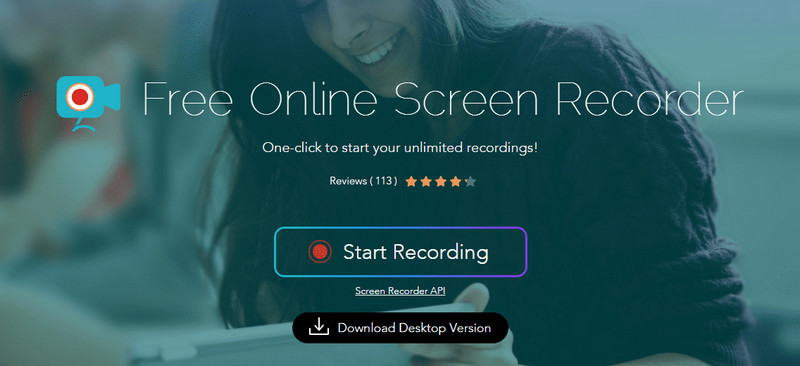Screen dimensions: 800x366
Task: Click the star rating row
Action: tap(440, 181)
